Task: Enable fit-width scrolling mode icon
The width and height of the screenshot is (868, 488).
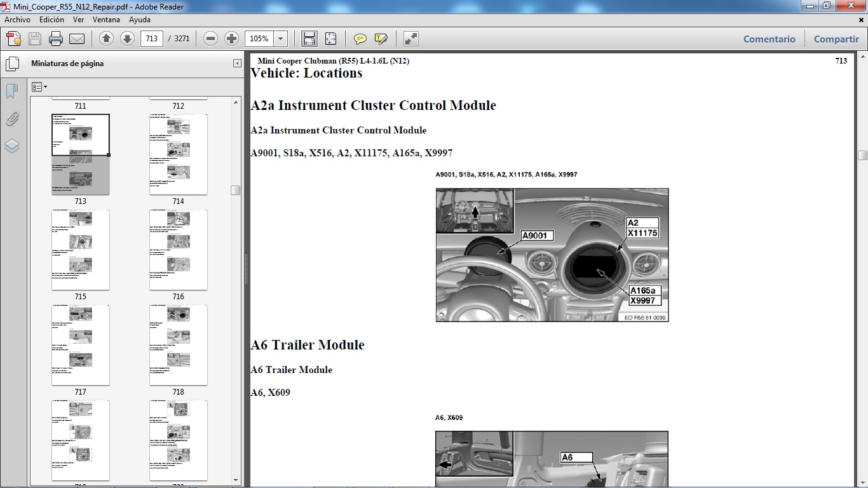Action: click(x=309, y=39)
